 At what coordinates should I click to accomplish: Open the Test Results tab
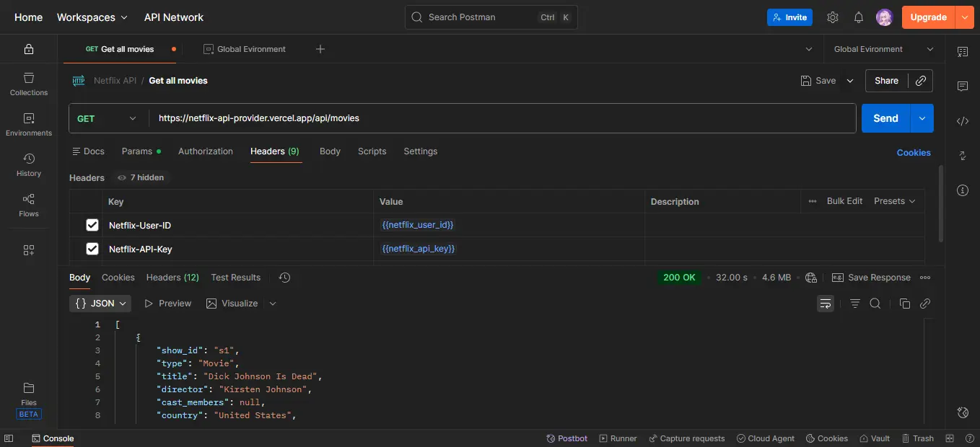235,277
